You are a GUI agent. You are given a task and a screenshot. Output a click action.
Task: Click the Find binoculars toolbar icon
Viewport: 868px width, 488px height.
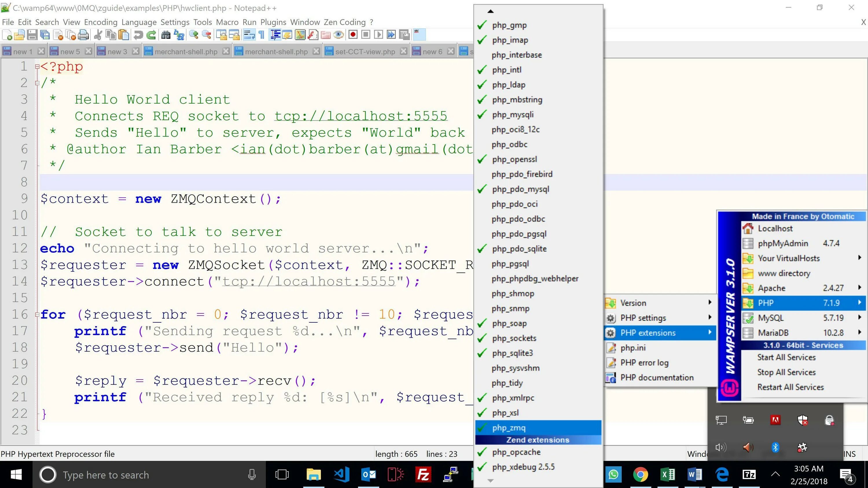coord(165,35)
